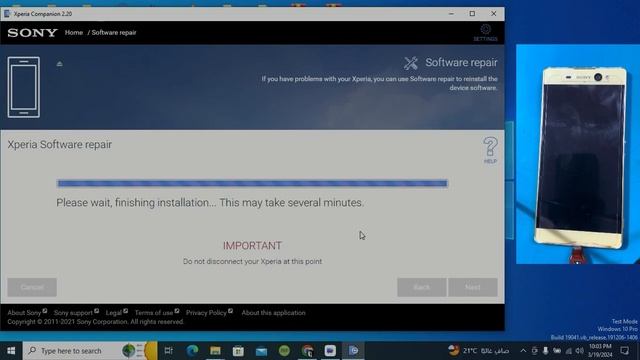Open File Explorer from the taskbar
640x360 pixels.
tap(215, 351)
